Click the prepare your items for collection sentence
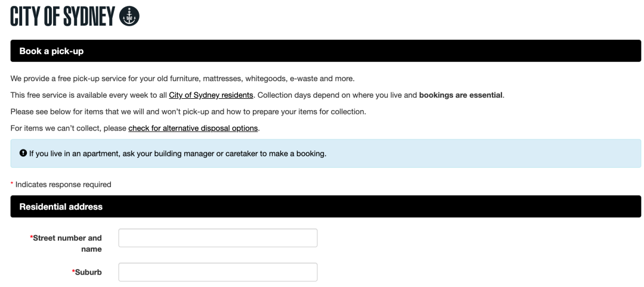Image resolution: width=644 pixels, height=287 pixels. point(188,111)
